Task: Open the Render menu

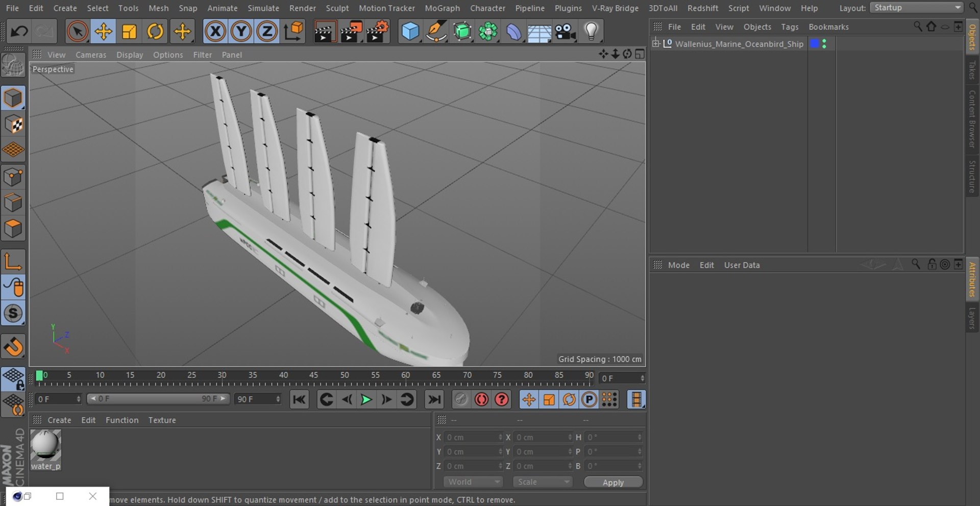Action: click(302, 8)
